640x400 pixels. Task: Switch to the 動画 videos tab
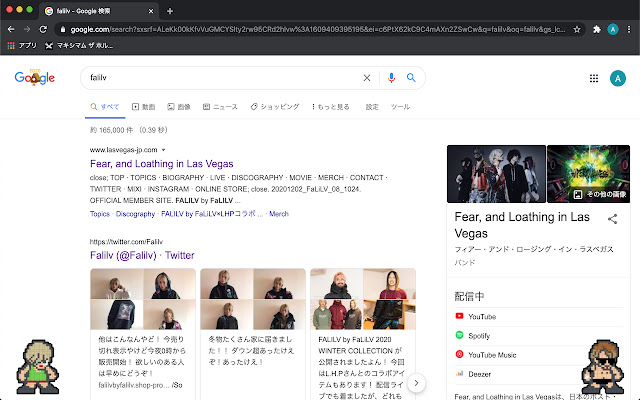tap(144, 107)
